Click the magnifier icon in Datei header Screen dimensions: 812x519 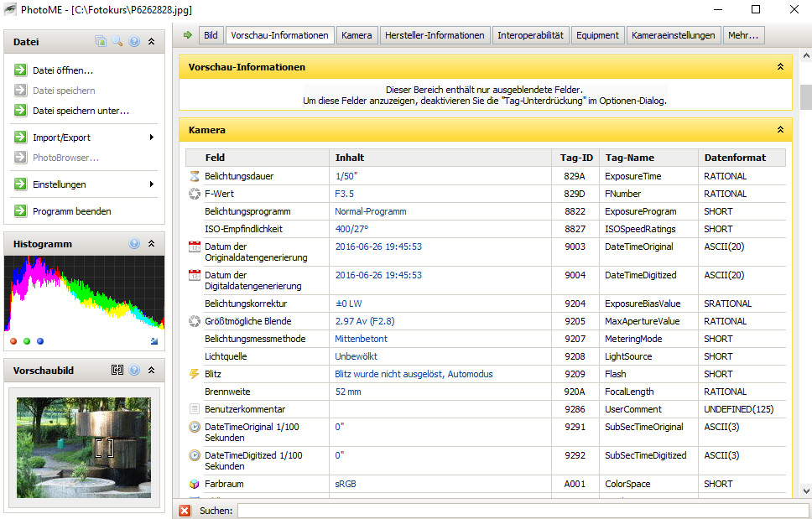(x=117, y=41)
